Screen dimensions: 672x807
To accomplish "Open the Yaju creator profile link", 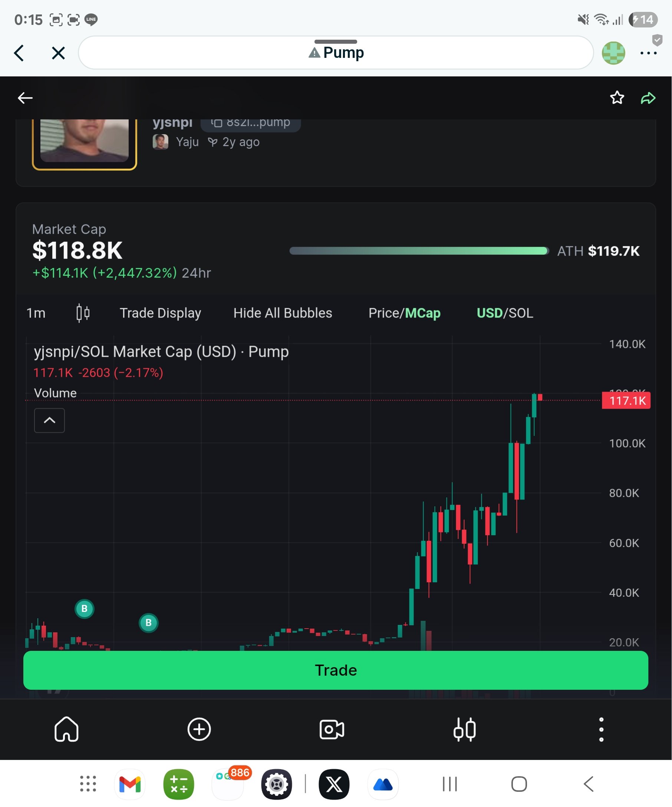I will point(187,142).
